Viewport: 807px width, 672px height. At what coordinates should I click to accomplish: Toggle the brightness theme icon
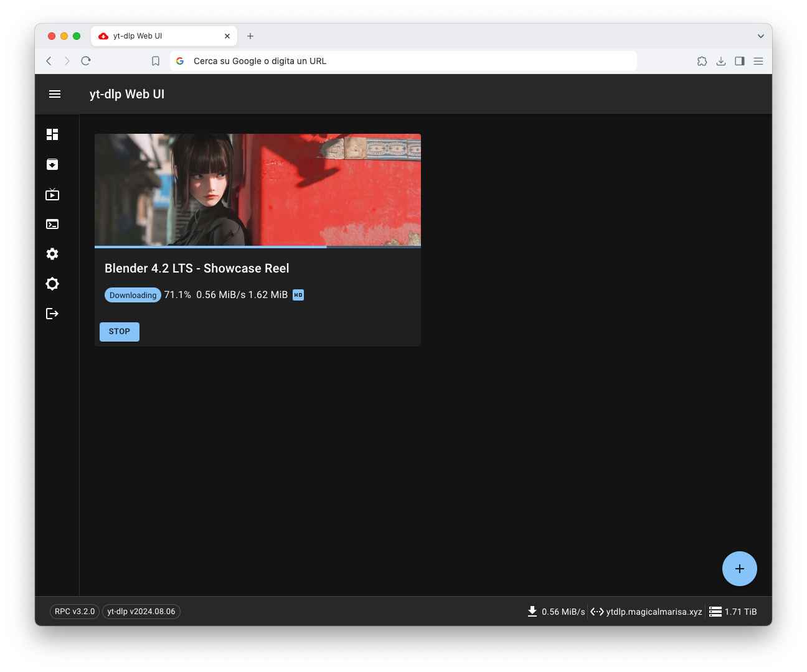coord(52,284)
